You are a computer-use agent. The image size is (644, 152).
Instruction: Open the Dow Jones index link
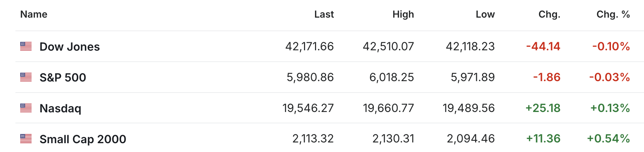point(69,47)
